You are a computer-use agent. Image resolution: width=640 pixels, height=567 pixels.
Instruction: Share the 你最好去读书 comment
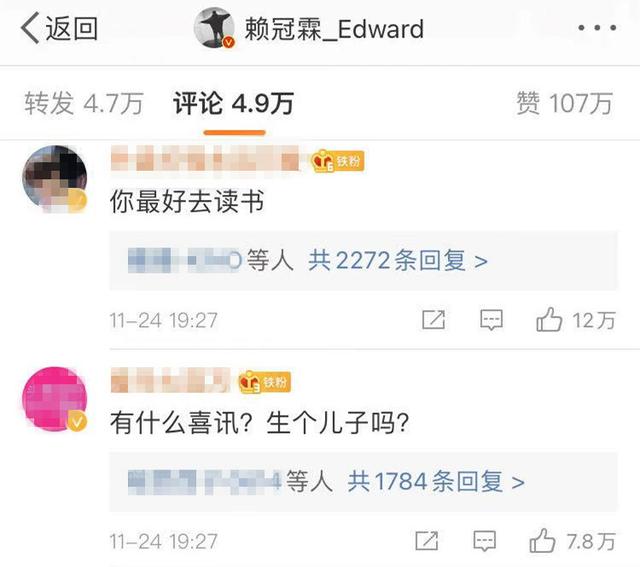[x=433, y=320]
